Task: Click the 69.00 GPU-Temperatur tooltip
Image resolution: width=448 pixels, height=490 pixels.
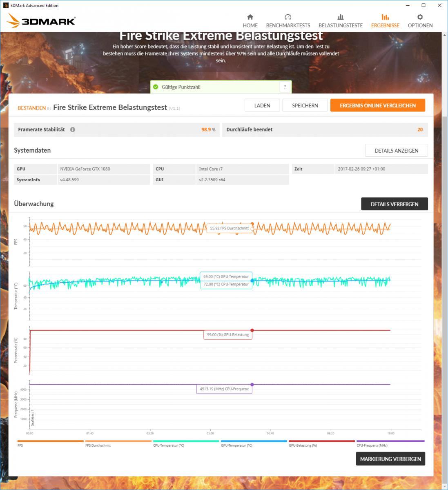Action: [226, 276]
